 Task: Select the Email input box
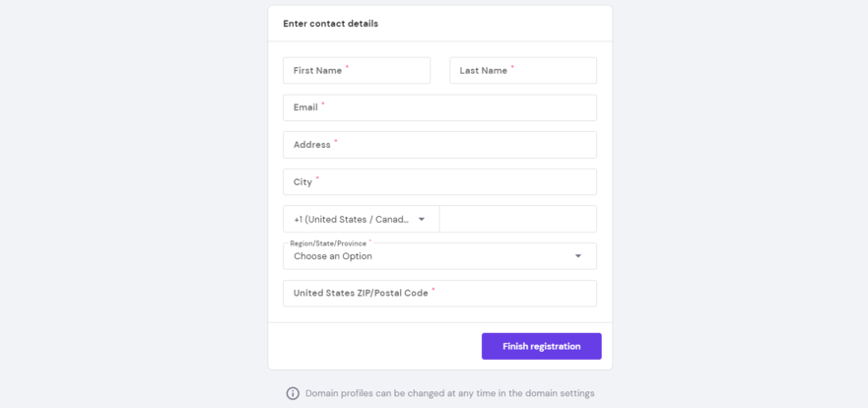(439, 107)
